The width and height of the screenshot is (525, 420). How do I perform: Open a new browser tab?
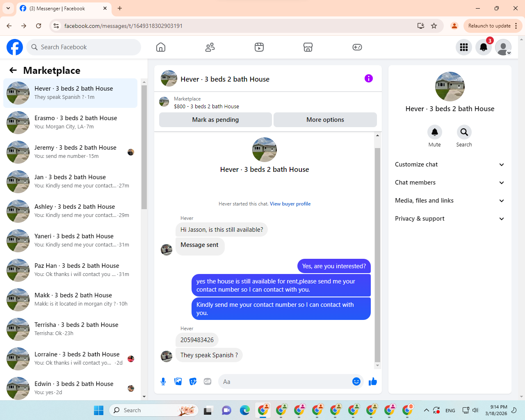[x=120, y=8]
